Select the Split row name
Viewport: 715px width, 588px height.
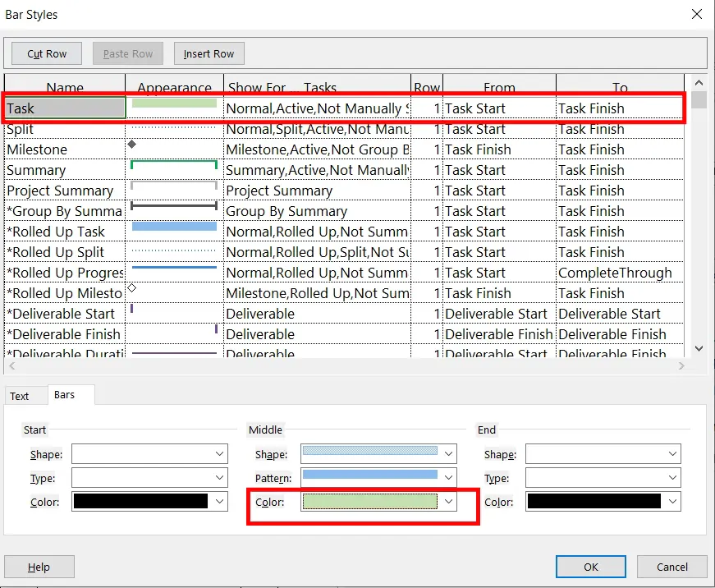pyautogui.click(x=65, y=129)
